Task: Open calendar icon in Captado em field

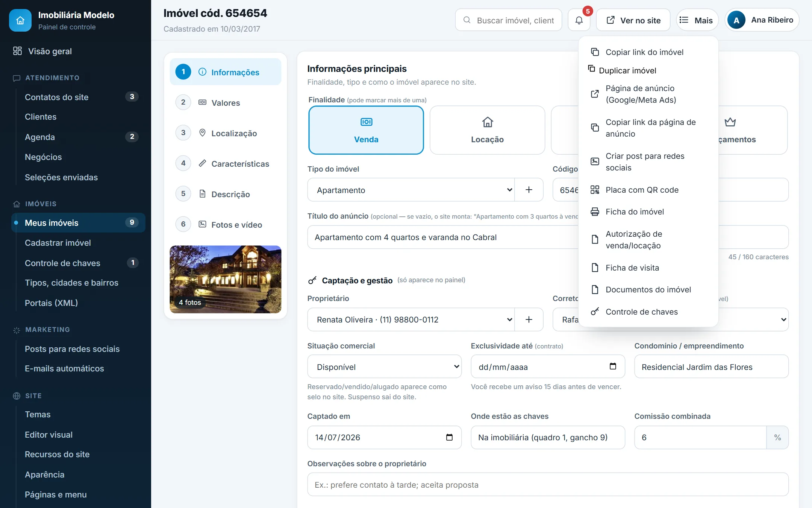Action: click(x=449, y=437)
